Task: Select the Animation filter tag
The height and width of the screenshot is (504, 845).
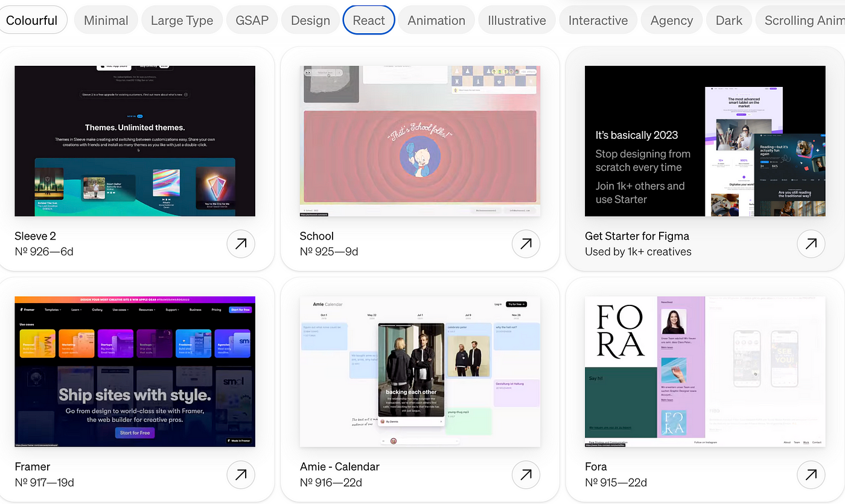Action: tap(436, 20)
